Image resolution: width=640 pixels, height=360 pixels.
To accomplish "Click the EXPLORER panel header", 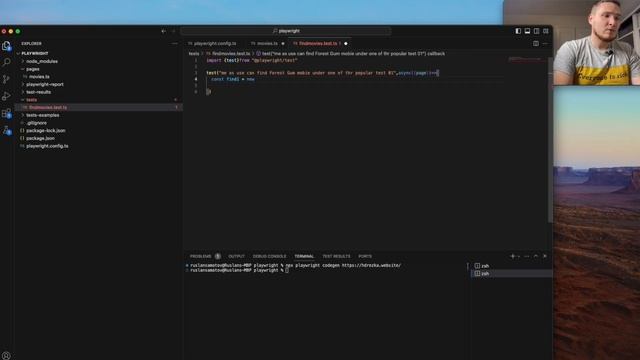I will 31,43.
